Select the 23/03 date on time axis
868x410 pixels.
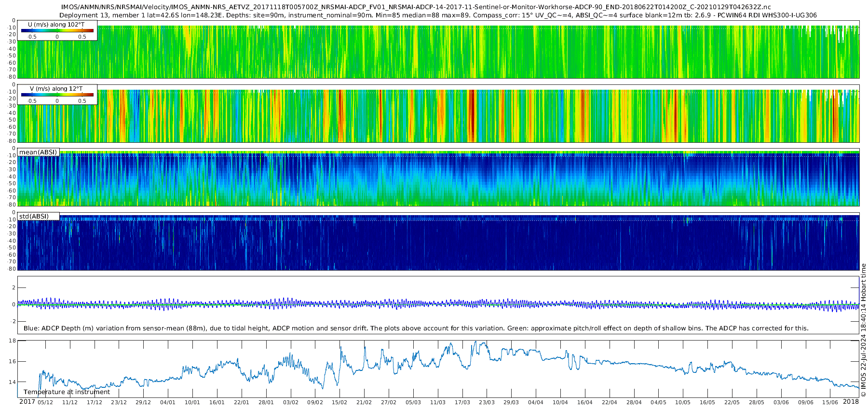click(487, 402)
